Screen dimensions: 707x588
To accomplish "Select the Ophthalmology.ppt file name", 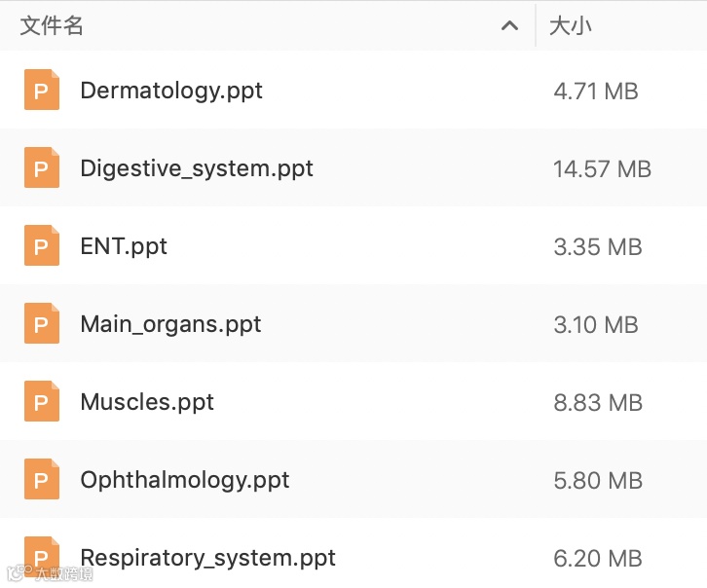I will point(185,480).
